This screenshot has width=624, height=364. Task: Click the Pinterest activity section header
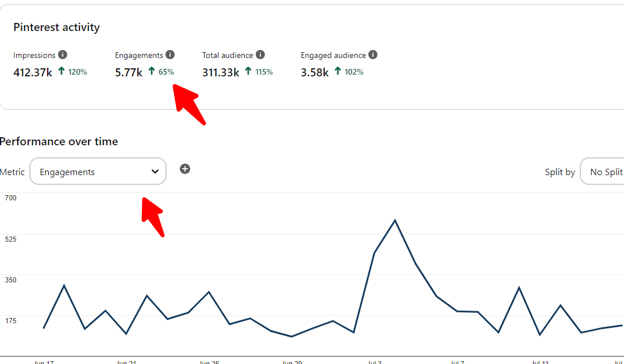[56, 27]
